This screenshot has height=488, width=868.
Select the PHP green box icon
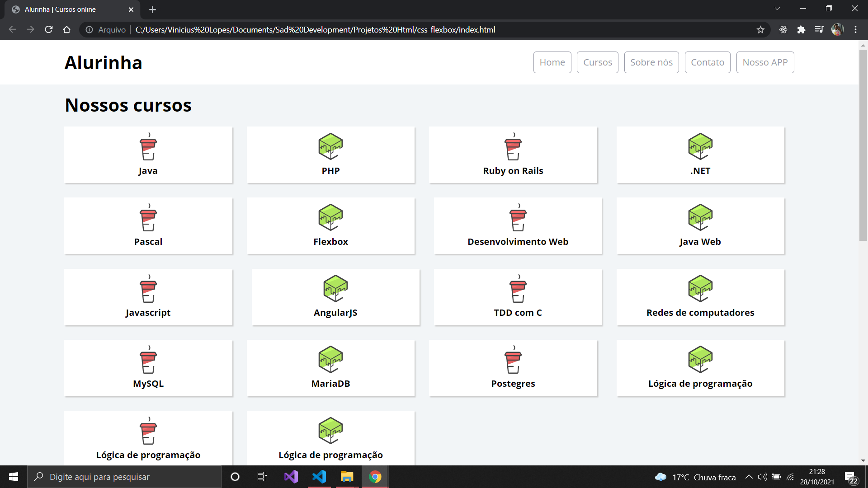330,146
